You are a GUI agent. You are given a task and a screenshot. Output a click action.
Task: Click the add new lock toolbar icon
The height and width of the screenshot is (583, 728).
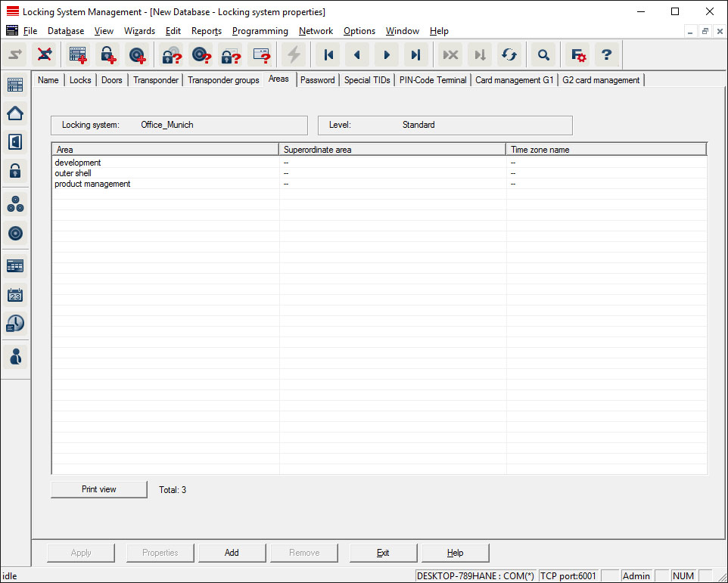click(x=108, y=55)
